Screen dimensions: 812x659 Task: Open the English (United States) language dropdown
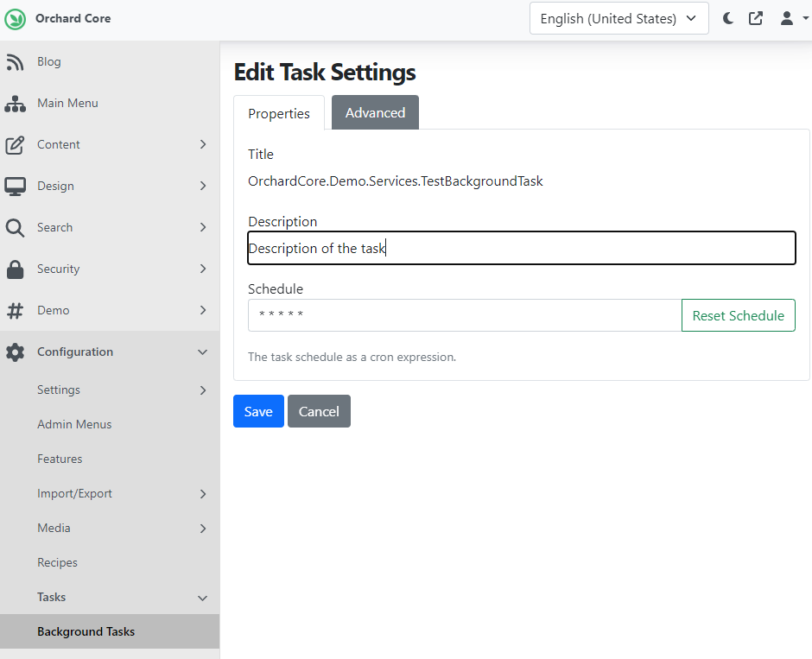coord(619,19)
